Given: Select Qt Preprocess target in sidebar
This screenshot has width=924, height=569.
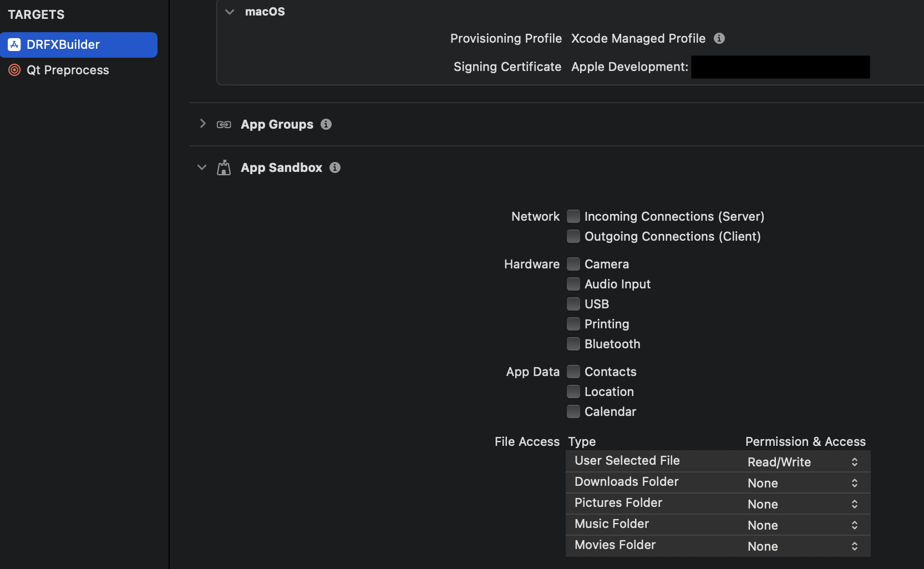Looking at the screenshot, I should 68,70.
